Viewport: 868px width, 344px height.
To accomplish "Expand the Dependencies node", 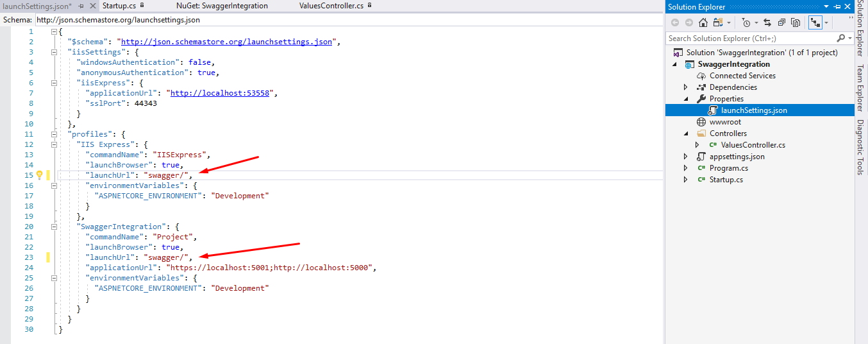I will [x=686, y=87].
